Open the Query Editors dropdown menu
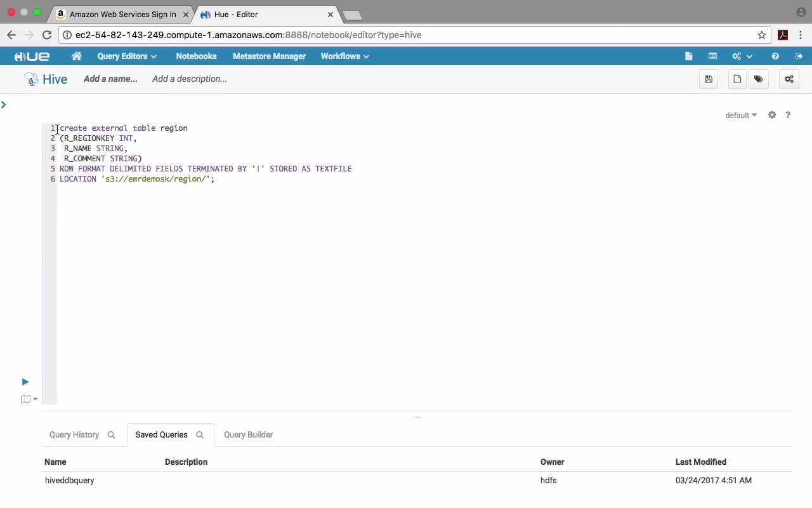812x508 pixels. 127,57
